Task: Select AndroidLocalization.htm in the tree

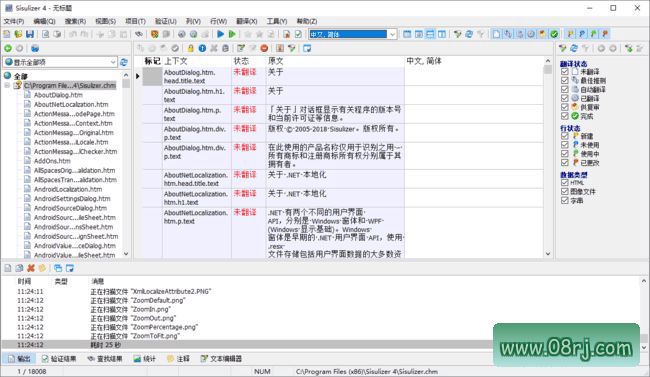Action: pyautogui.click(x=68, y=189)
